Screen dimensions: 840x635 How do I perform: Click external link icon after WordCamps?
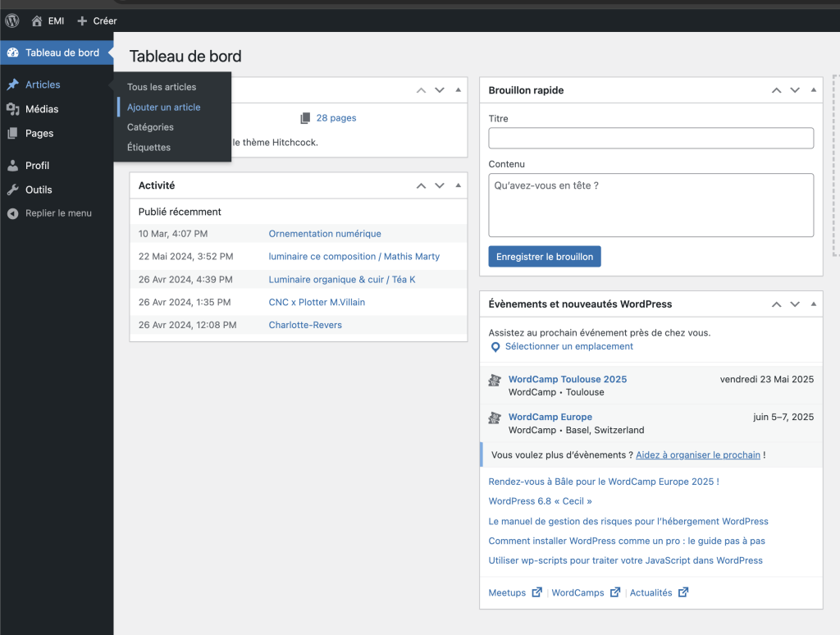[615, 592]
